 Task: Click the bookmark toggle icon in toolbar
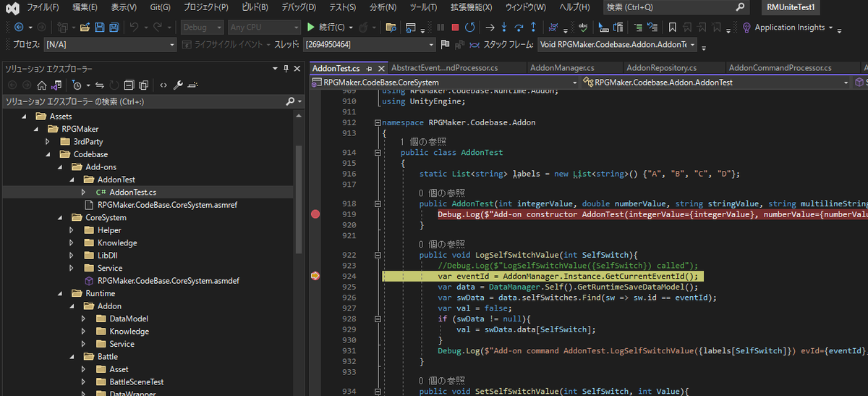(x=672, y=28)
